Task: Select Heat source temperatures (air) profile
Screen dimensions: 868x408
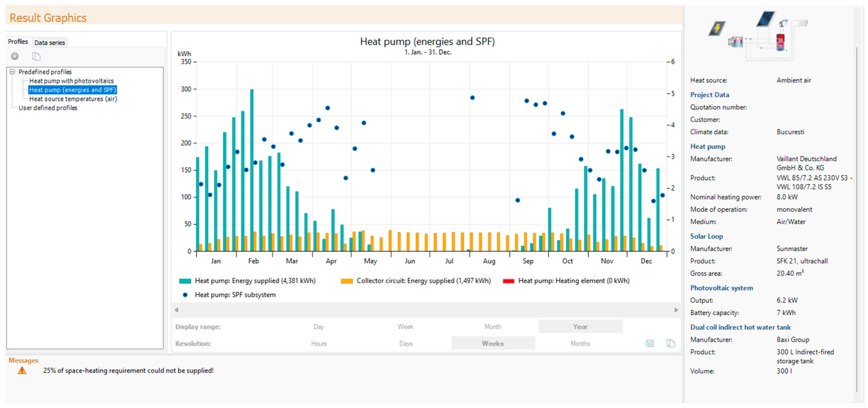Action: pyautogui.click(x=73, y=99)
